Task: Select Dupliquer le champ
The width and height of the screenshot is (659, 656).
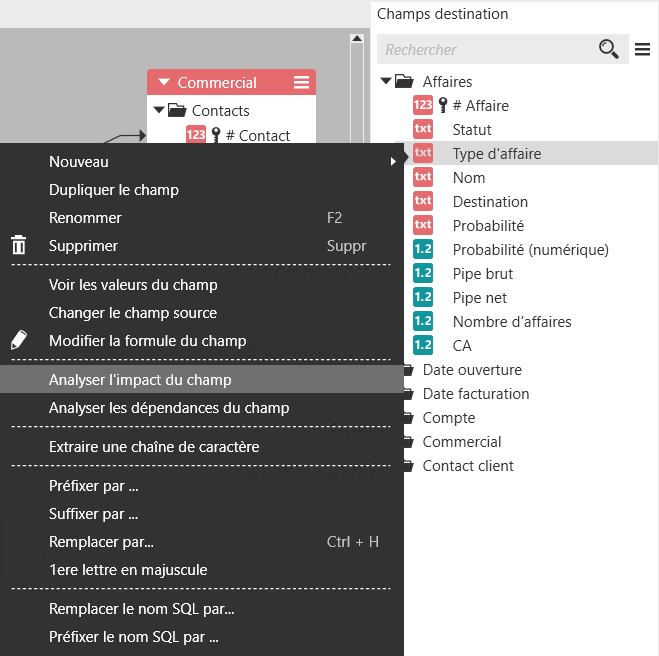Action: (114, 189)
